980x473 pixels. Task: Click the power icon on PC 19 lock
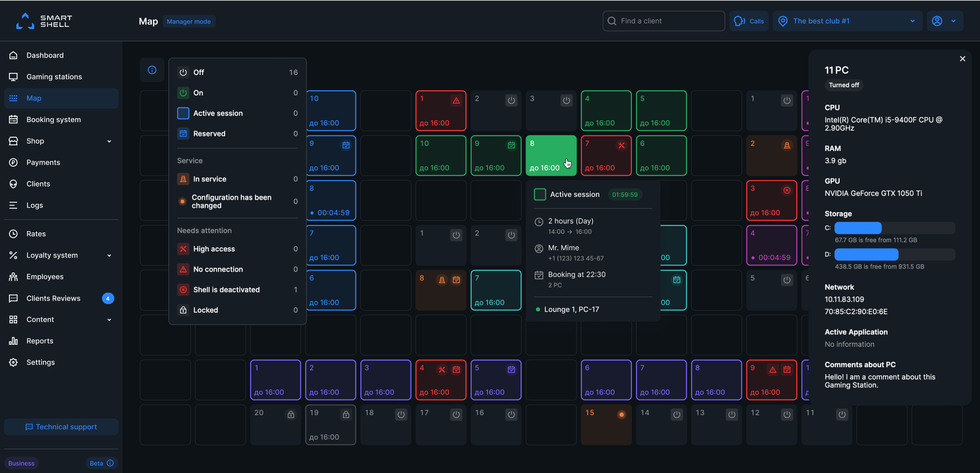coord(346,414)
